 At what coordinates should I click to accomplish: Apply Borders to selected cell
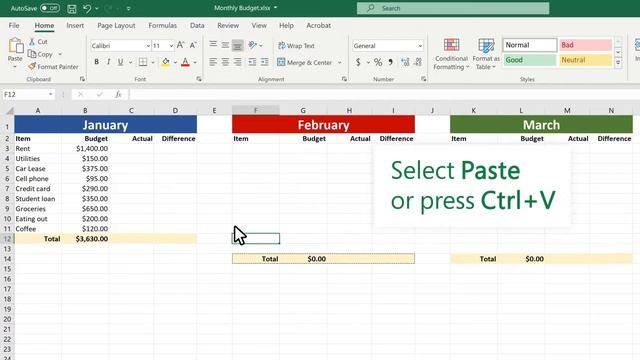pos(142,62)
